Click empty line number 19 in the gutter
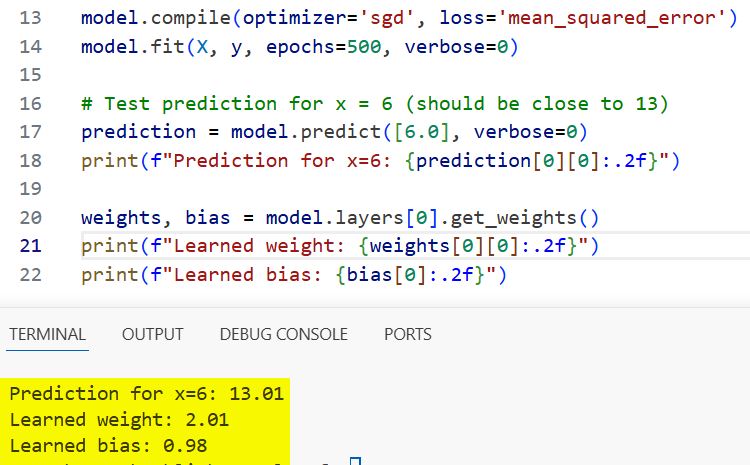This screenshot has height=465, width=750. 31,189
